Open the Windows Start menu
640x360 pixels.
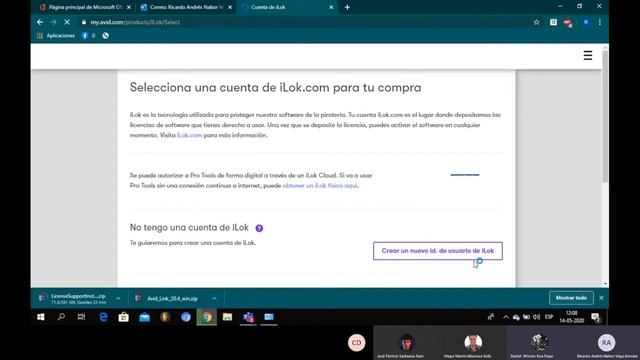pyautogui.click(x=40, y=317)
